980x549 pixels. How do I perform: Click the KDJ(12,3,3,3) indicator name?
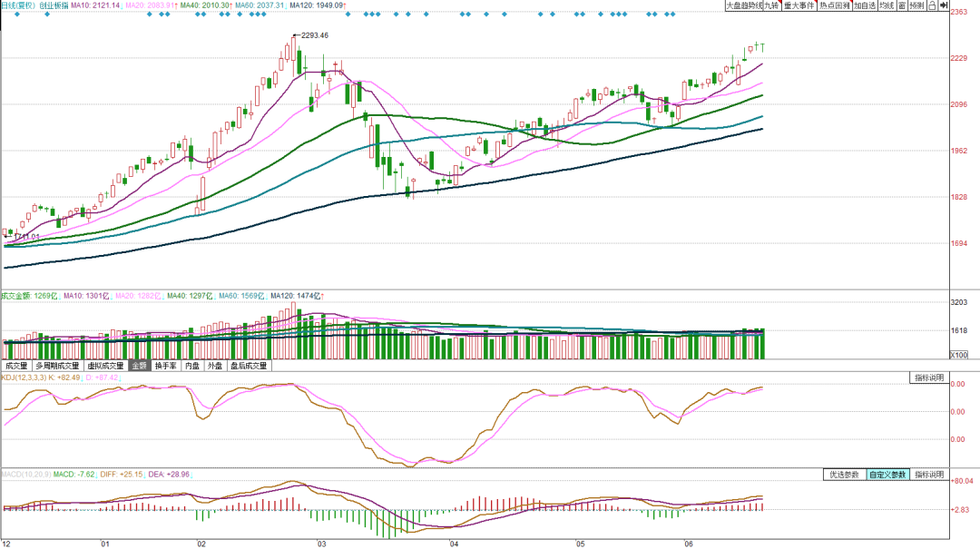tap(23, 377)
